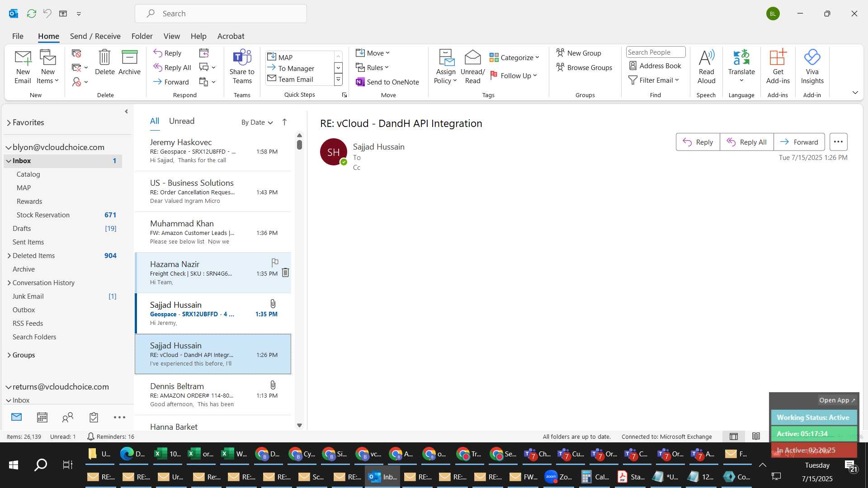Screen dimensions: 868x488
Task: Switch to the Send / Receive tab
Action: (95, 36)
